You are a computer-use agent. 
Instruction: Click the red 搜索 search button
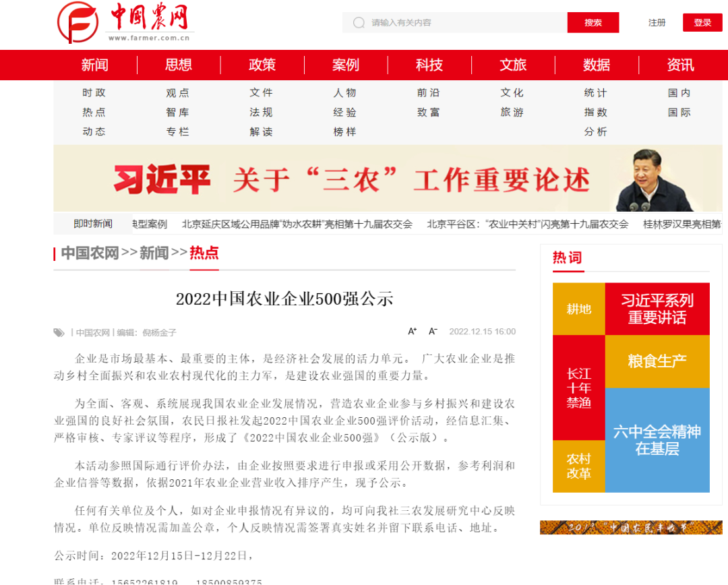(593, 22)
